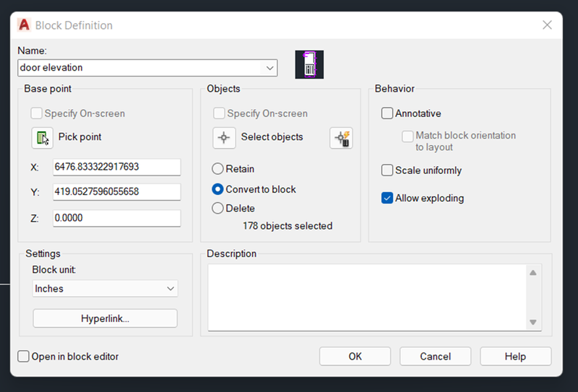Confirm with the OK button

tap(355, 356)
